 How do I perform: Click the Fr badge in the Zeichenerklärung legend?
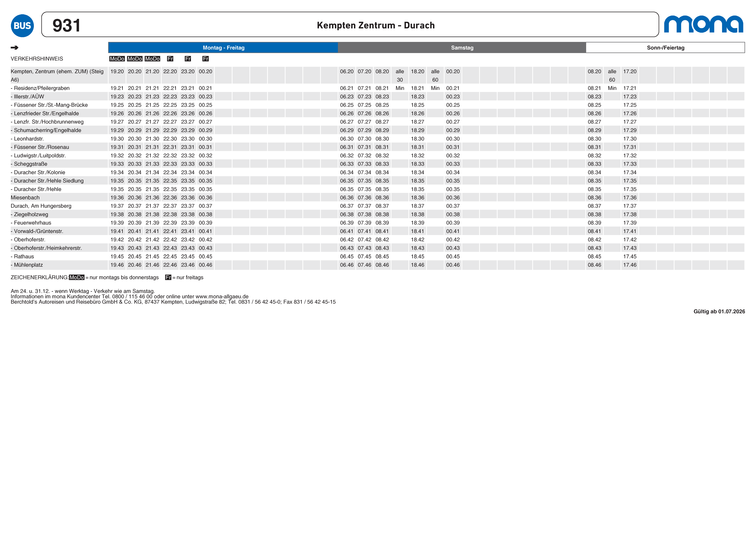click(x=168, y=277)
